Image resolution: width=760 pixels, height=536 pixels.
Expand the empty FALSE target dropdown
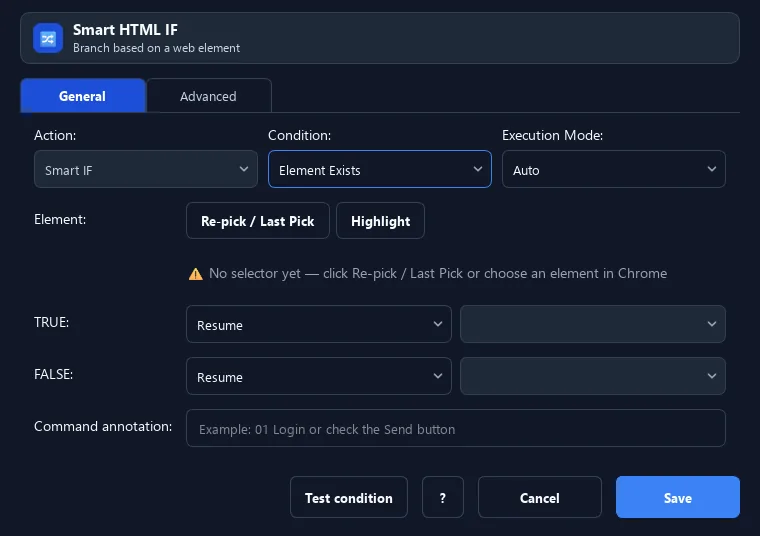[x=593, y=377]
